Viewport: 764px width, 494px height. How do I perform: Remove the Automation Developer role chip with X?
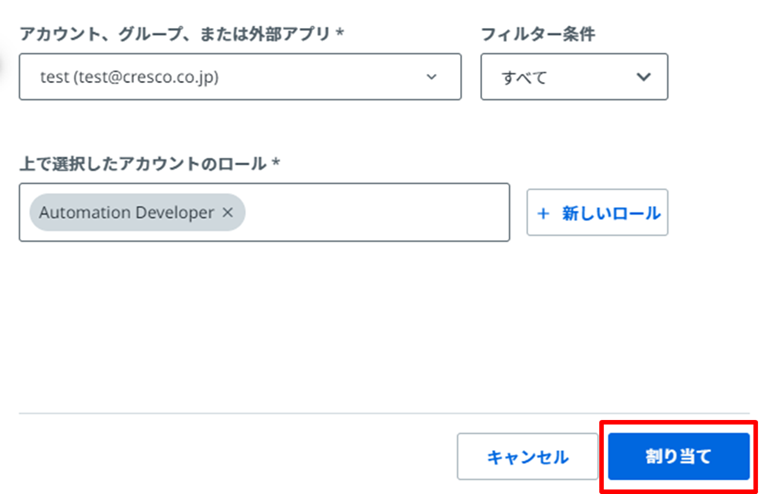click(x=228, y=212)
